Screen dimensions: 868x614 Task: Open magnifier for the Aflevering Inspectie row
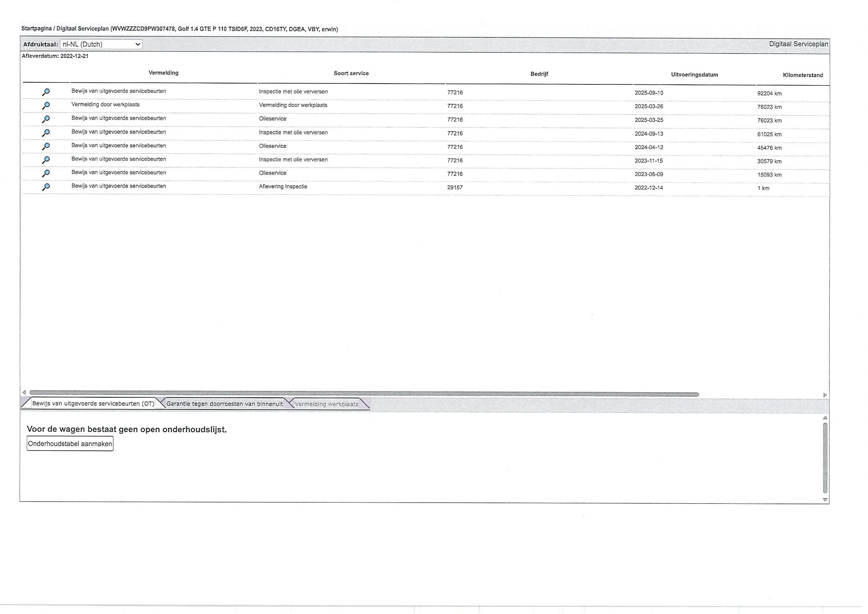(46, 187)
